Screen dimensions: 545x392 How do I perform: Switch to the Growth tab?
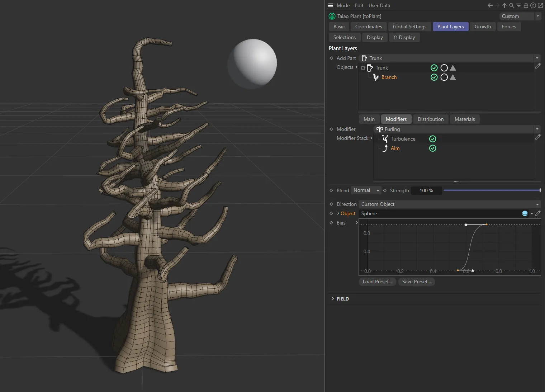[x=483, y=27]
